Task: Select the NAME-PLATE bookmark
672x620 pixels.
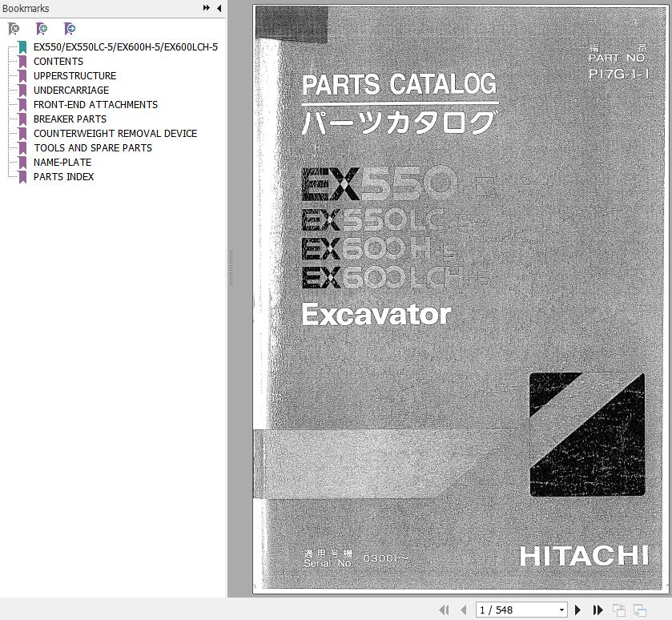Action: point(62,163)
